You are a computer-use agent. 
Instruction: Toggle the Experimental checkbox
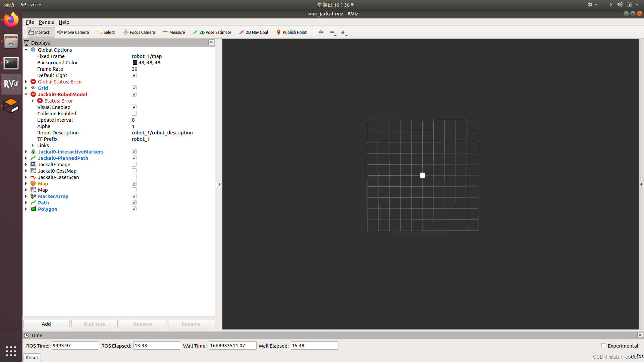click(604, 346)
